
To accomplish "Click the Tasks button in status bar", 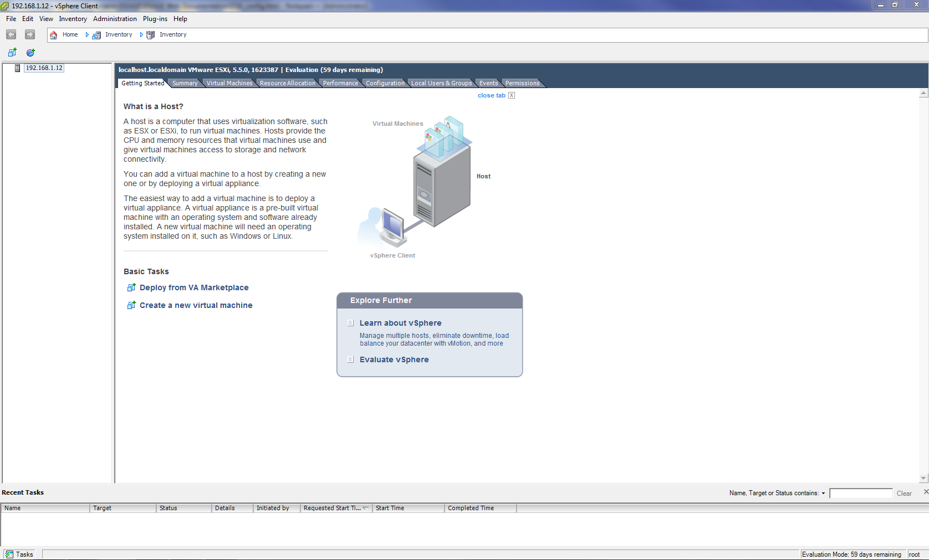I will [19, 554].
